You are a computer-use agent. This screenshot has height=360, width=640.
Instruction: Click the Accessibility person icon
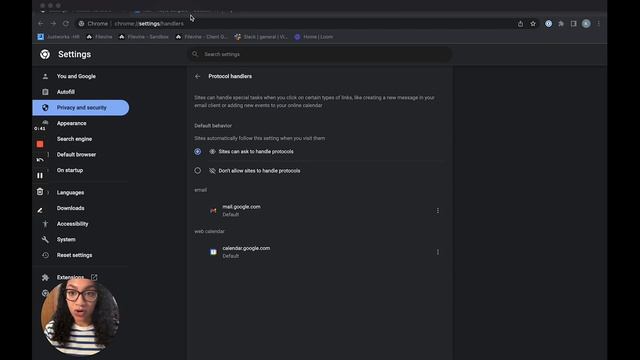45,224
